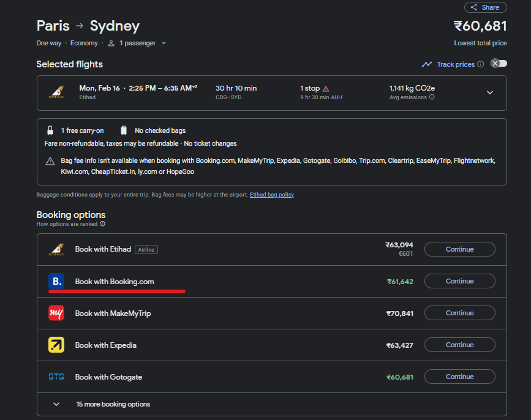Click the Lowest total price label

coord(480,43)
